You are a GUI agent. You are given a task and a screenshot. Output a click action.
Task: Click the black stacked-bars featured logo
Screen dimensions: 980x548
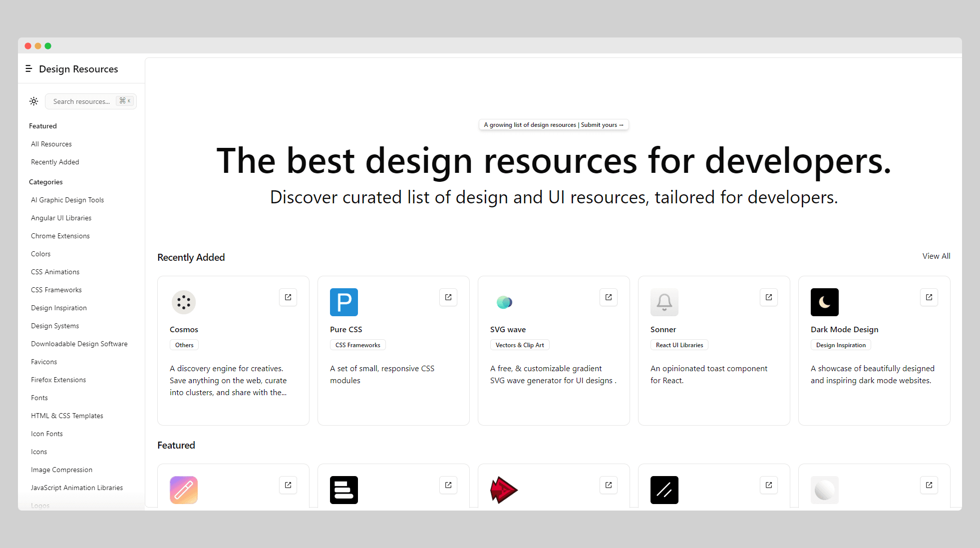[344, 490]
